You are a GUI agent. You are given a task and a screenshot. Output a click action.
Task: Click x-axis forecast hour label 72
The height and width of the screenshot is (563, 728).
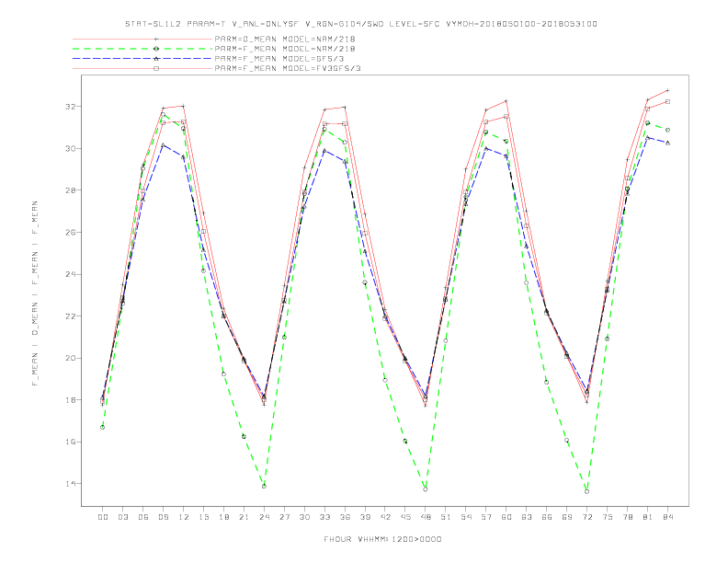click(586, 517)
